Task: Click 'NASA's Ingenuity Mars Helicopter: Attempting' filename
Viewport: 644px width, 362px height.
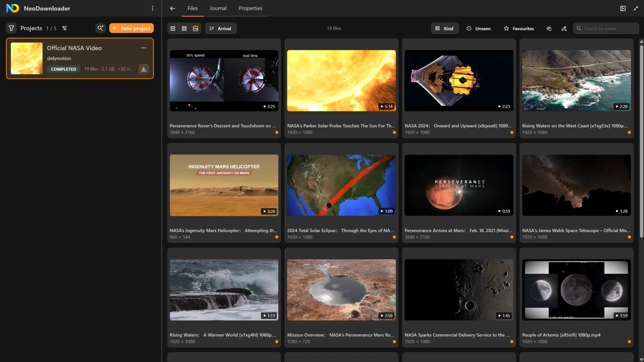Action: click(x=223, y=230)
